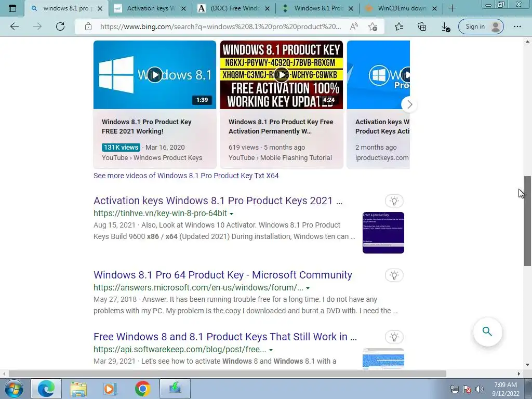The width and height of the screenshot is (532, 399).
Task: Add this page to favorites star icon
Action: (373, 26)
